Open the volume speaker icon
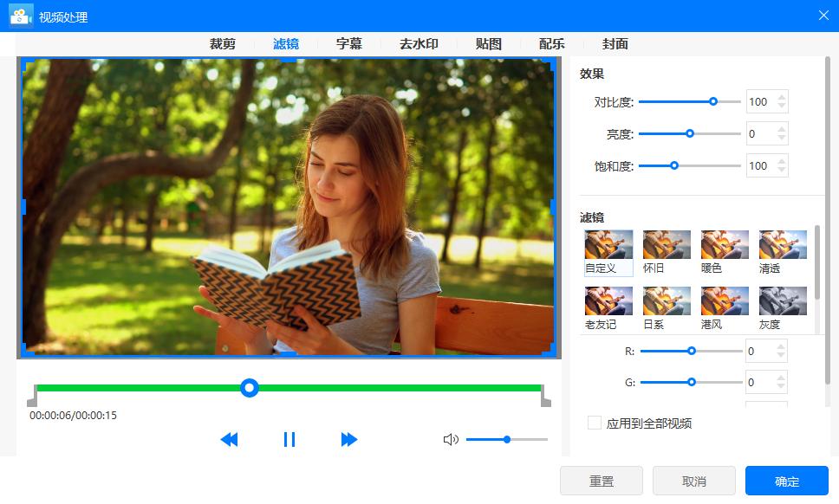The width and height of the screenshot is (839, 504). tap(451, 440)
